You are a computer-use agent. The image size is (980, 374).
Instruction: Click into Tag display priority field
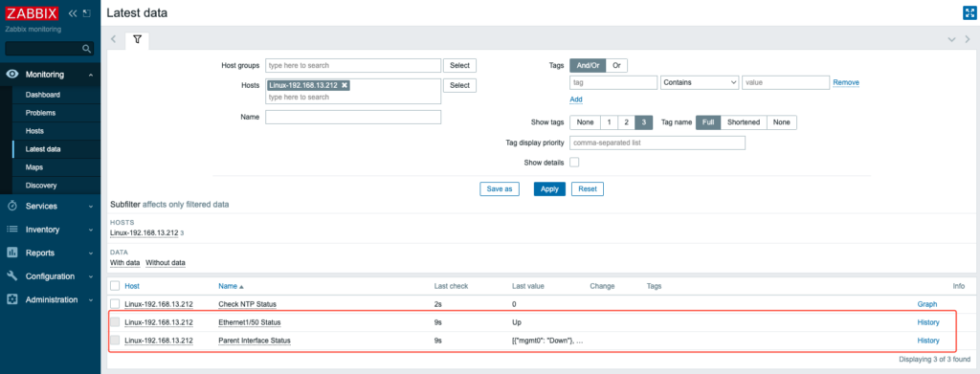tap(657, 143)
